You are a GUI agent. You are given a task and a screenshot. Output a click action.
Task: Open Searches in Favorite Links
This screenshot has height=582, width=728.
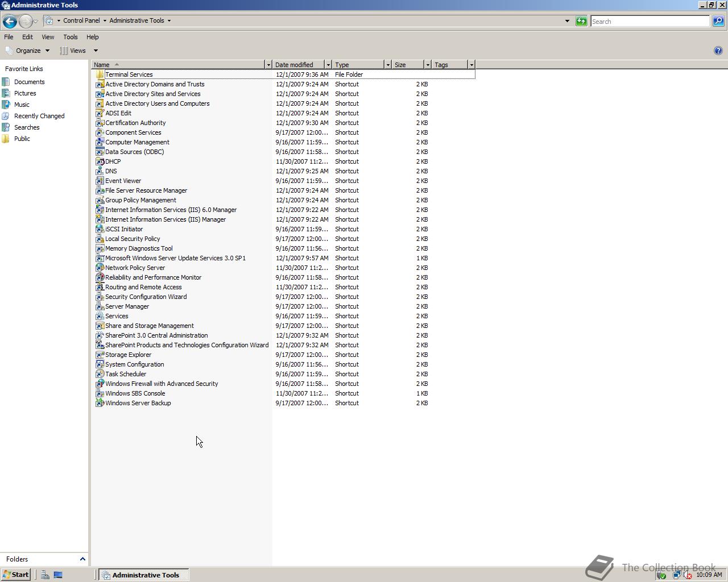tap(27, 127)
